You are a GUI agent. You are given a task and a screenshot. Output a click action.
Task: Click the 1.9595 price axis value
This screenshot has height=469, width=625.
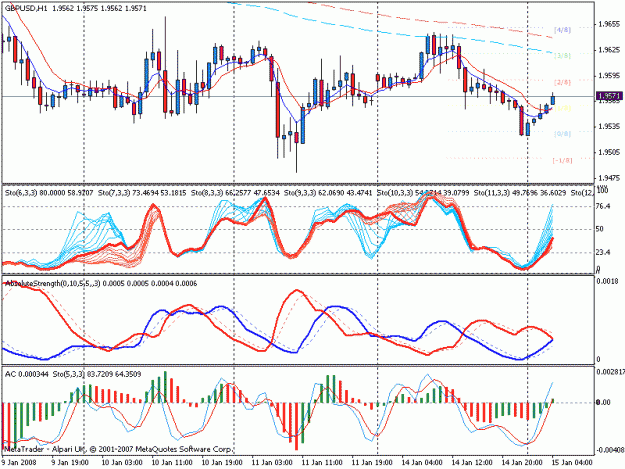point(609,76)
